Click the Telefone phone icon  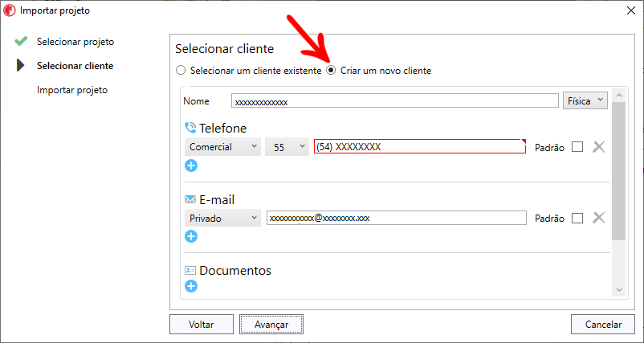190,128
